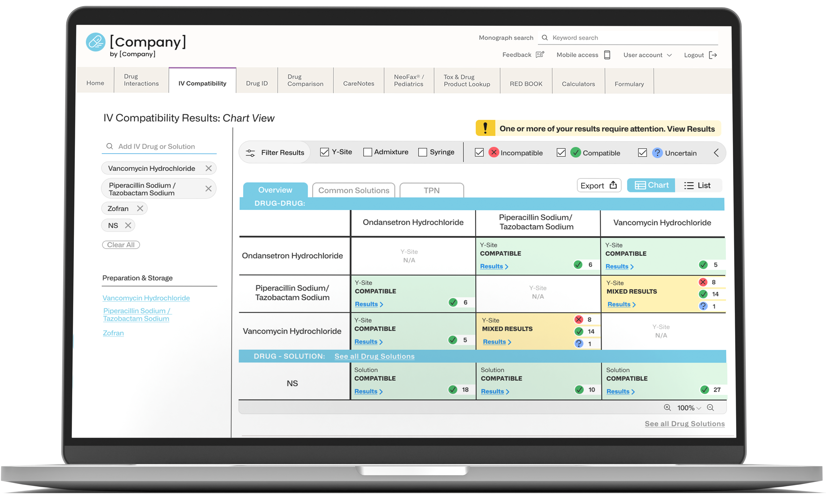
Task: Toggle the Y-Site checkbox
Action: tap(324, 152)
